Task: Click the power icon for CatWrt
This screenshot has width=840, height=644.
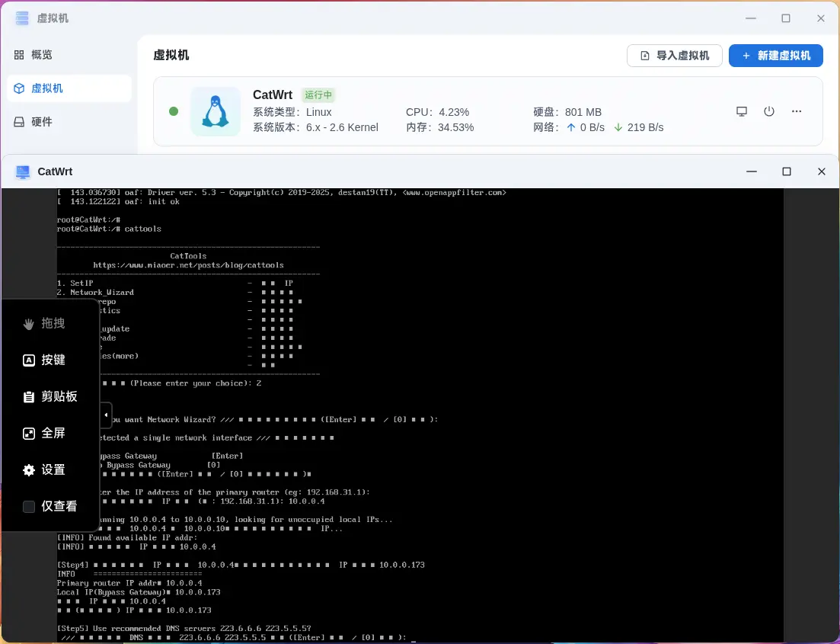Action: click(x=769, y=111)
